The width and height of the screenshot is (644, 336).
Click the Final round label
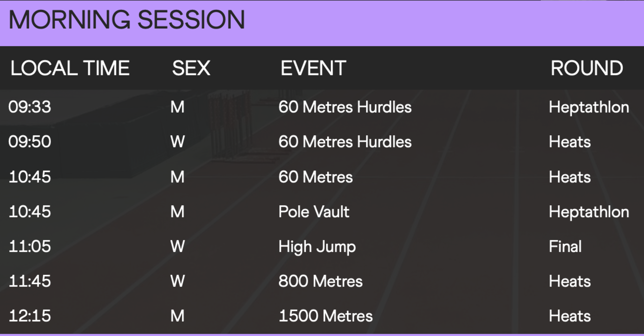565,246
